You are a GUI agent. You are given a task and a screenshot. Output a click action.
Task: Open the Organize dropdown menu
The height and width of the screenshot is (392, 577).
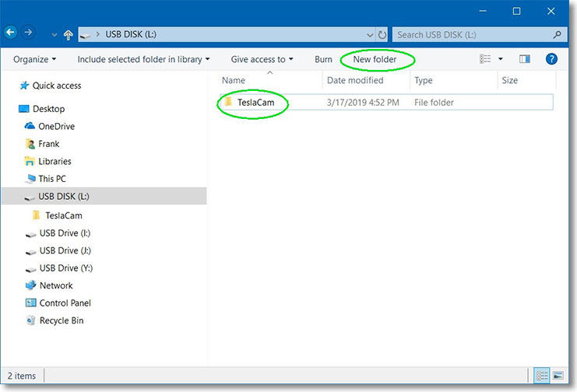coord(34,59)
